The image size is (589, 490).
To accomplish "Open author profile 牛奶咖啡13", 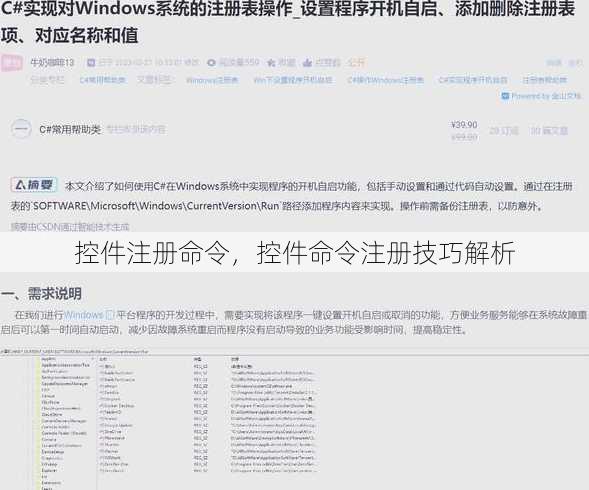I will point(52,62).
